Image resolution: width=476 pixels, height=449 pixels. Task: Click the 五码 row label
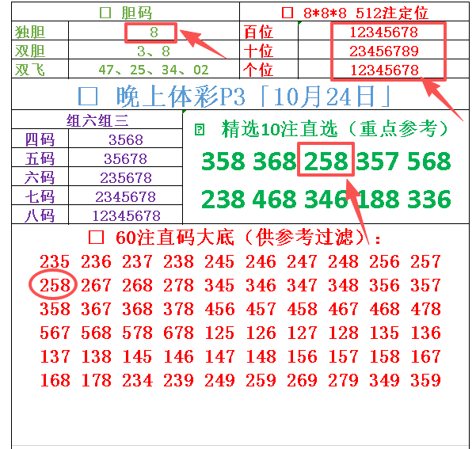point(40,158)
